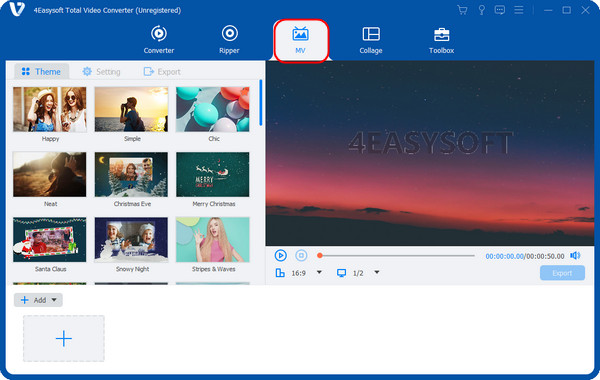Open the Collage module
Viewport: 600px width, 380px height.
pyautogui.click(x=371, y=39)
